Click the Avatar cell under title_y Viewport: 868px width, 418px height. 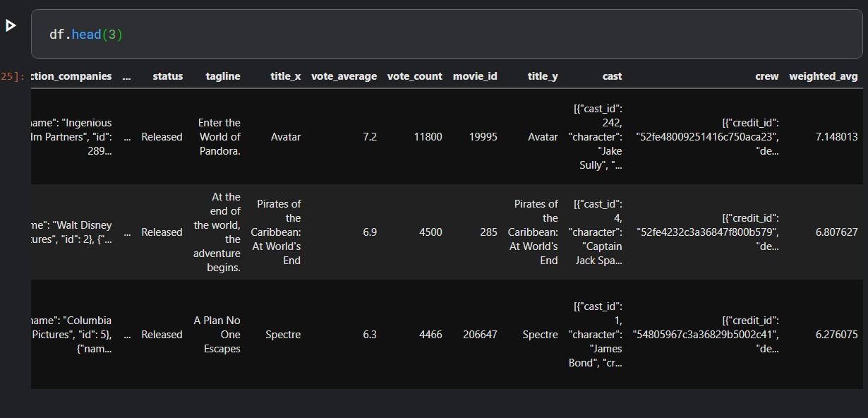coord(543,137)
